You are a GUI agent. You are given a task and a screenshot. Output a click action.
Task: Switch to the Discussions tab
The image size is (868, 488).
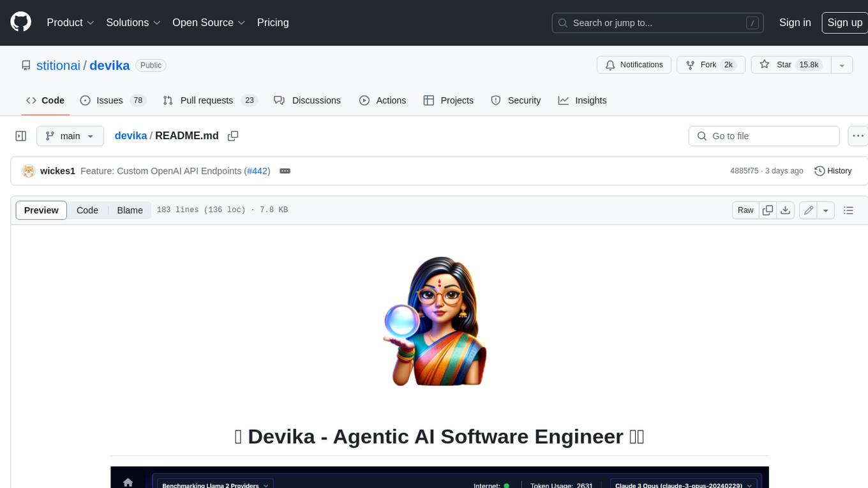click(x=307, y=100)
